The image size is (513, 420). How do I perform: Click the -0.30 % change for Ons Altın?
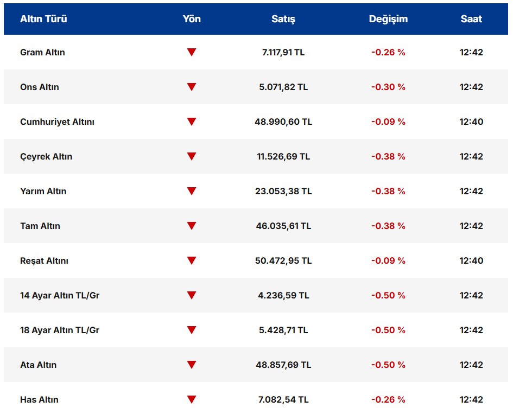click(388, 87)
